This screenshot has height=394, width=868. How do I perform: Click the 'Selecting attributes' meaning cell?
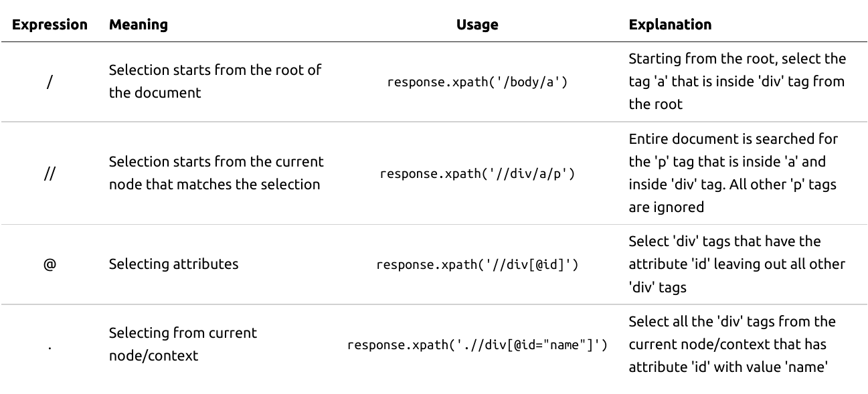(173, 264)
